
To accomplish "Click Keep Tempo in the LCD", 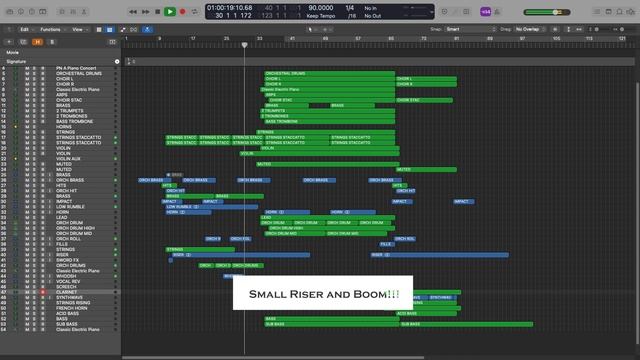I will tap(320, 16).
